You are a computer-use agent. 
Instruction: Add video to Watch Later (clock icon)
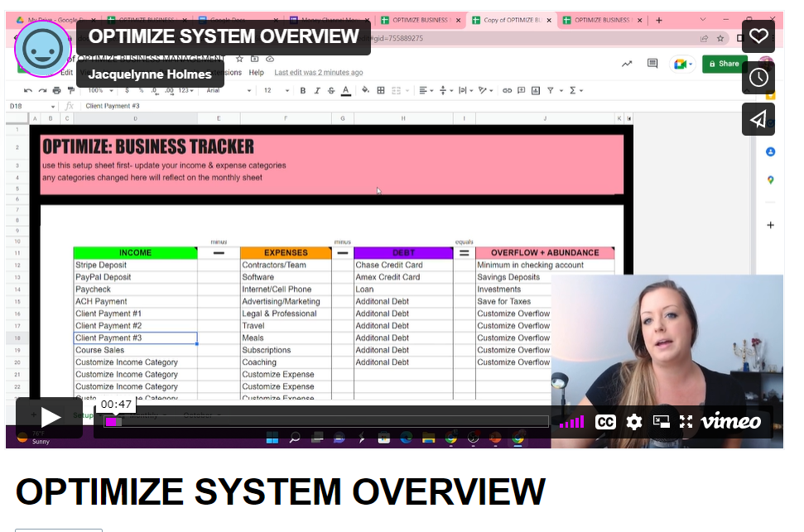pyautogui.click(x=758, y=78)
